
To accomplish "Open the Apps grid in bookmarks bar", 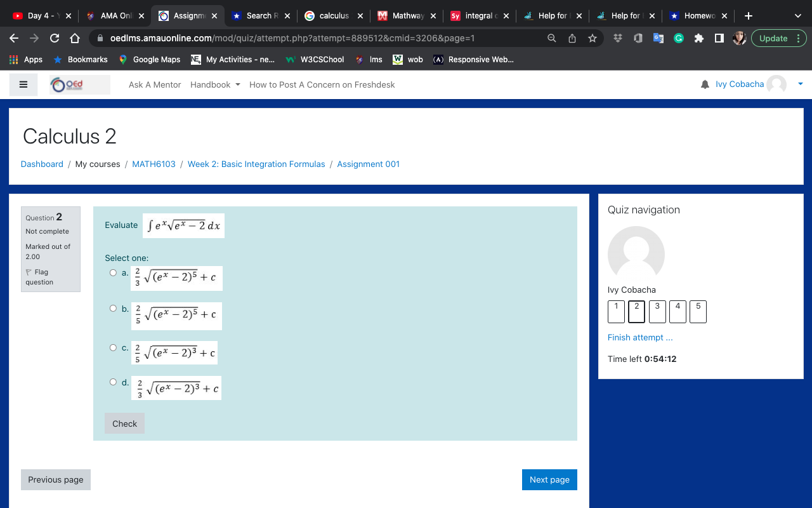I will [26, 60].
